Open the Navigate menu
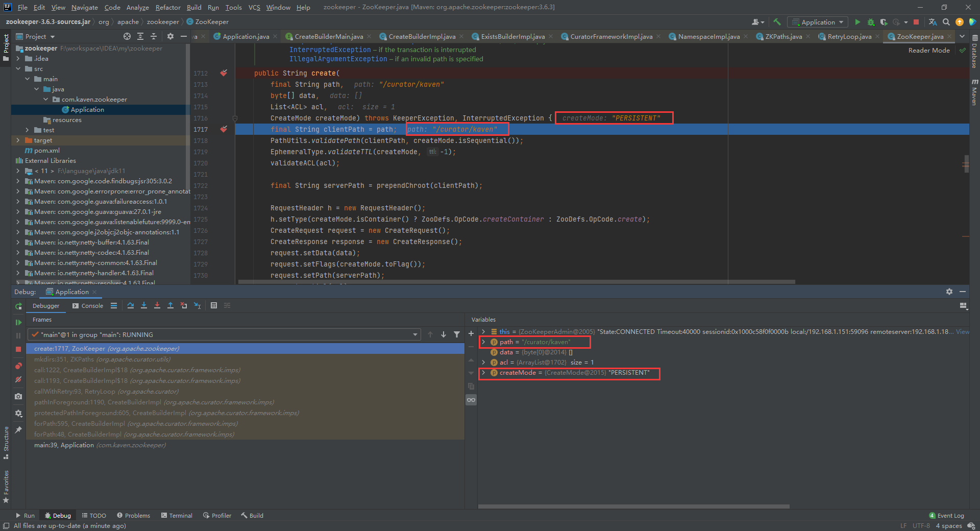The height and width of the screenshot is (531, 980). pos(85,7)
